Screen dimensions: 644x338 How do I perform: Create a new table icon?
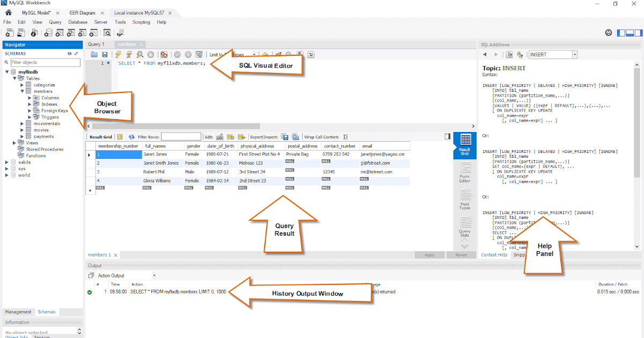coord(60,33)
